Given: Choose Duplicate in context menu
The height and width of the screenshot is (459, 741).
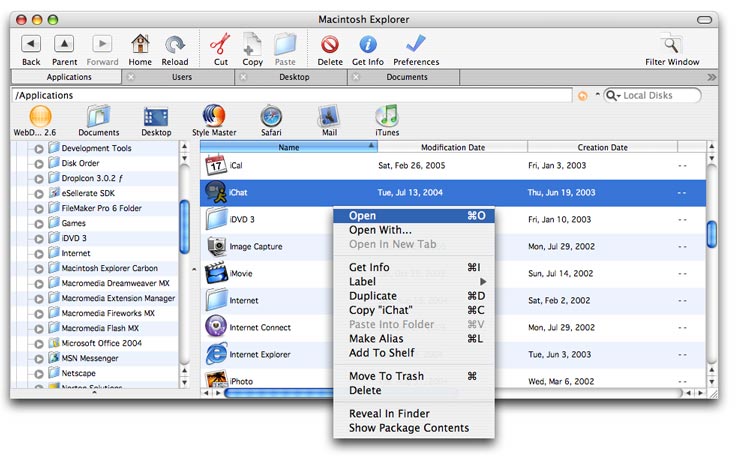Looking at the screenshot, I should click(x=414, y=295).
